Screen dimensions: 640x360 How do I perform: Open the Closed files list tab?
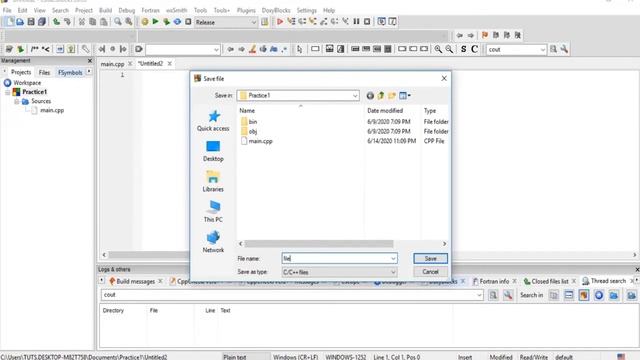pyautogui.click(x=549, y=281)
